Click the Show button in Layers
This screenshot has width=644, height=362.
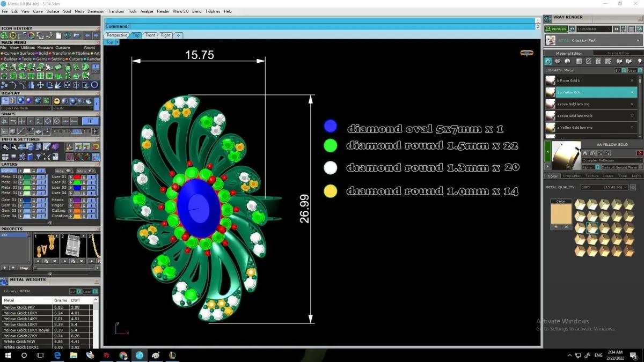(86, 171)
